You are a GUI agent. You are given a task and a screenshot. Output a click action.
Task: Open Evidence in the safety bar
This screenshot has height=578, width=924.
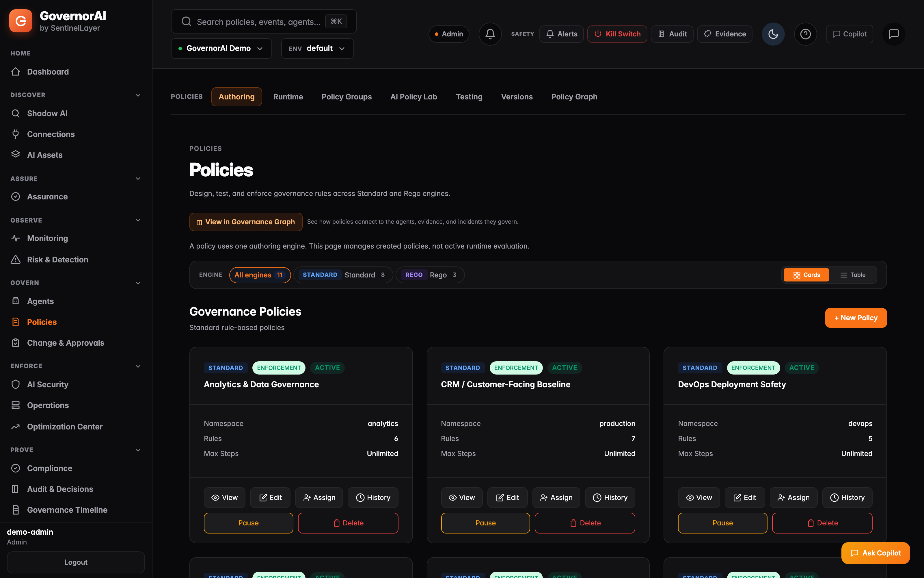coord(724,34)
